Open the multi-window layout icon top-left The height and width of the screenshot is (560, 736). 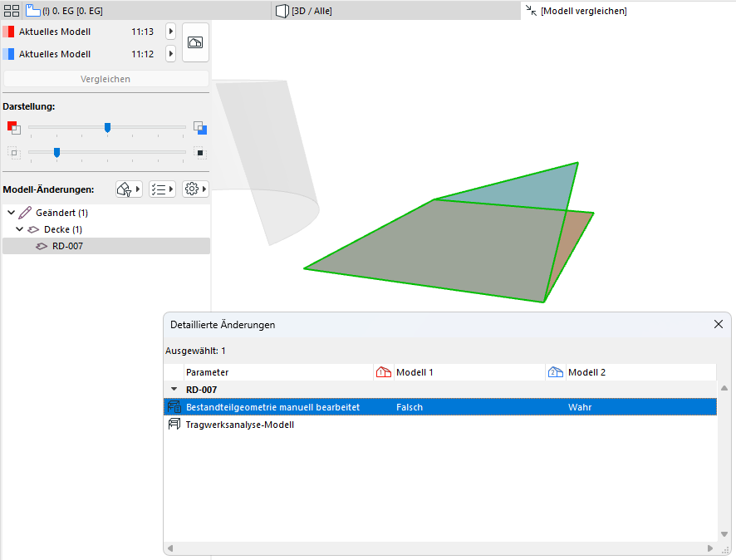(x=10, y=9)
